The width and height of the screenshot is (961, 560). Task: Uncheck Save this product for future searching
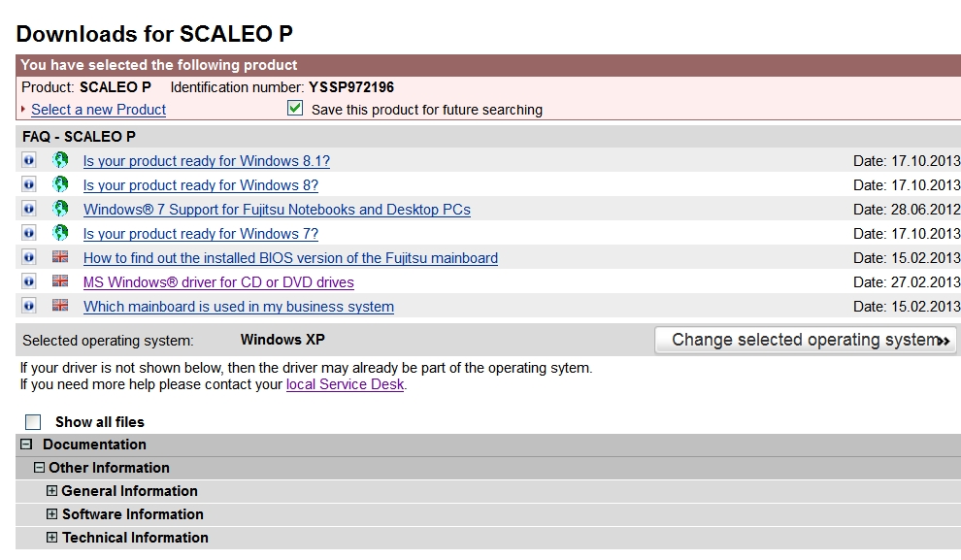pos(296,109)
